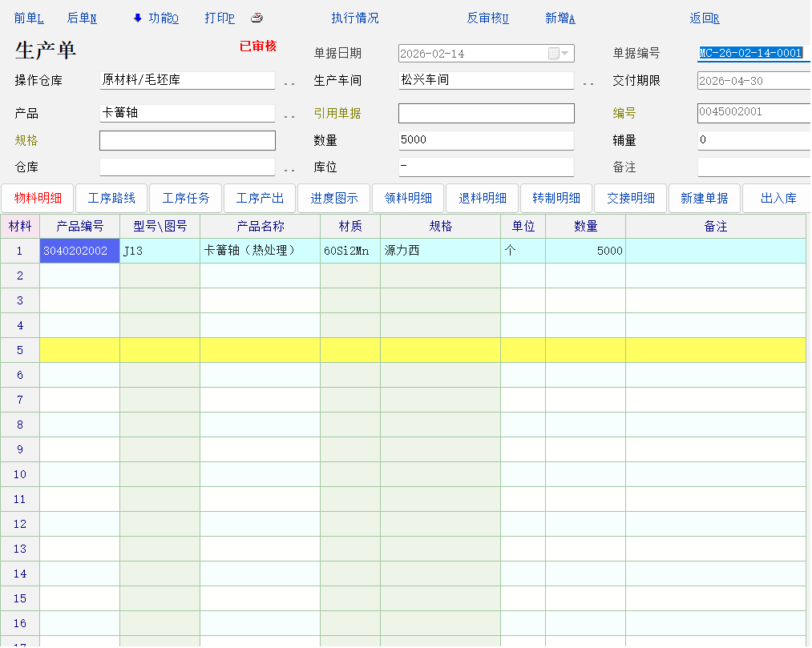
Task: Click the printer icon next to 打印
Action: (257, 18)
